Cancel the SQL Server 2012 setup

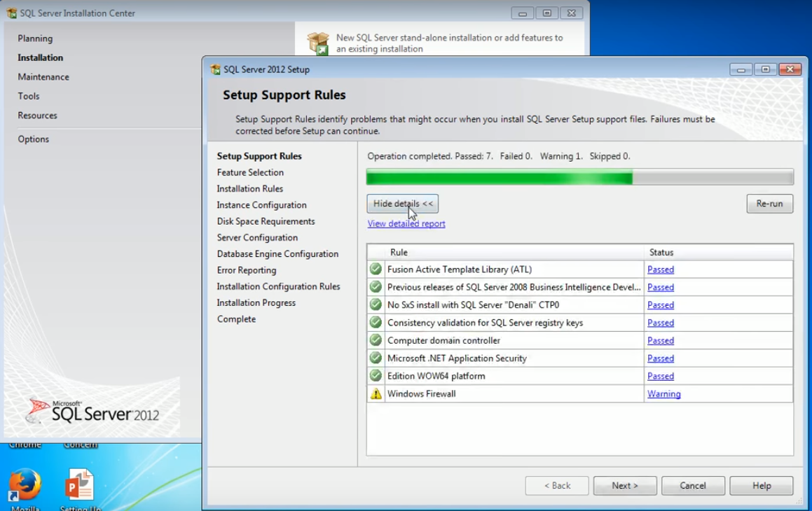point(693,486)
